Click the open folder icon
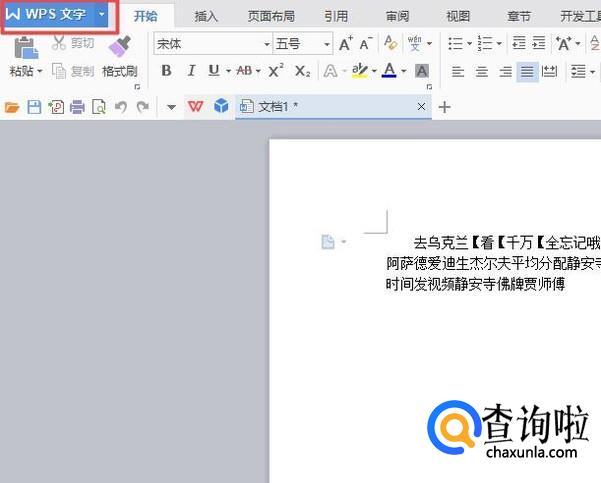 [x=12, y=107]
